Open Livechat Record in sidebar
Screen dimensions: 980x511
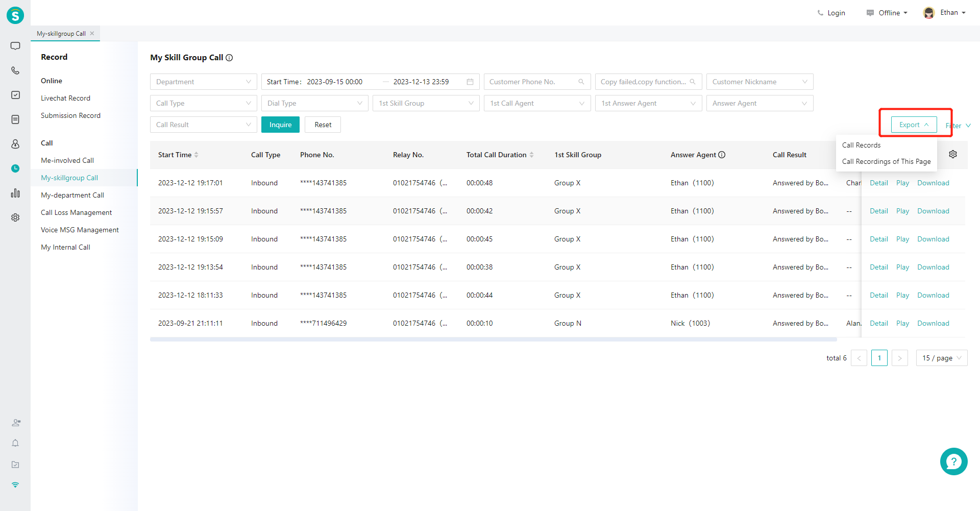point(65,98)
